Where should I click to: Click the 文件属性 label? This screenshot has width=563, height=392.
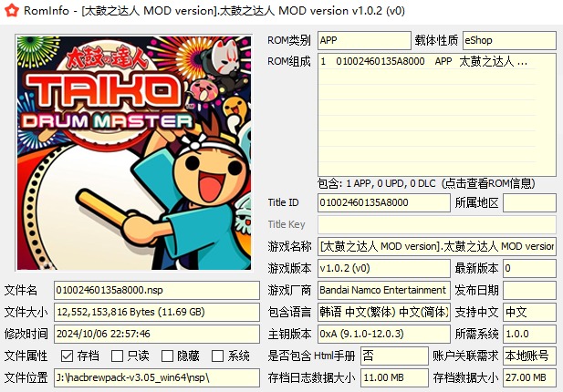tap(26, 356)
